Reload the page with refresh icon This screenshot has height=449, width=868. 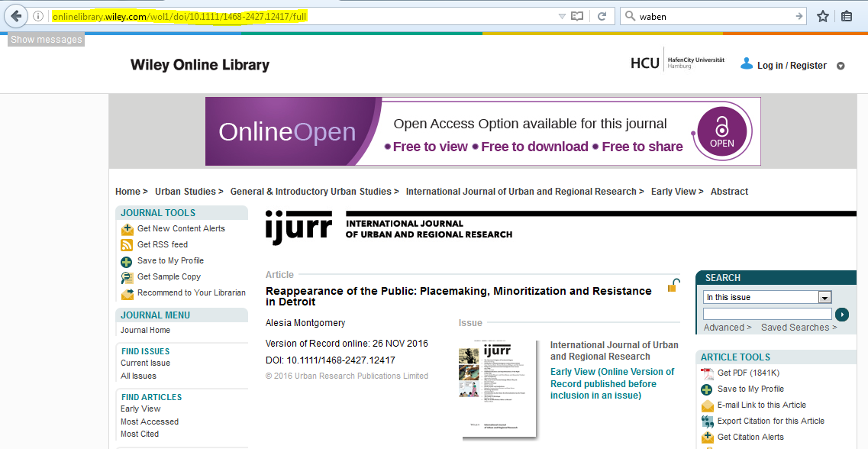tap(602, 16)
